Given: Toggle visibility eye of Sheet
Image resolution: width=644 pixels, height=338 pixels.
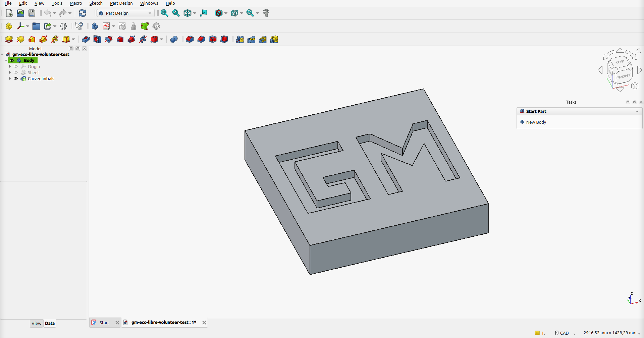Looking at the screenshot, I should (16, 72).
